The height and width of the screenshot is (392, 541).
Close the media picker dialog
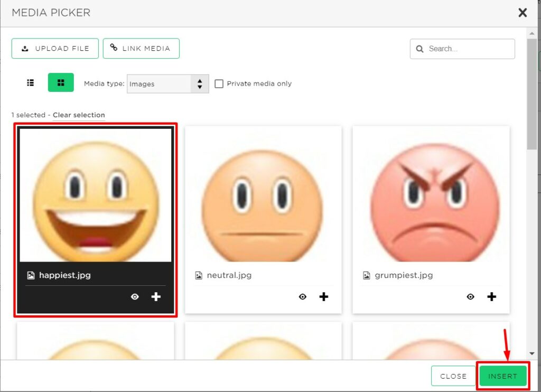523,12
